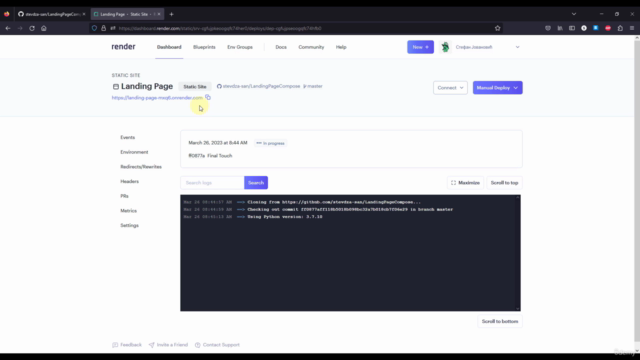Open the extensions puzzle icon

(x=620, y=28)
